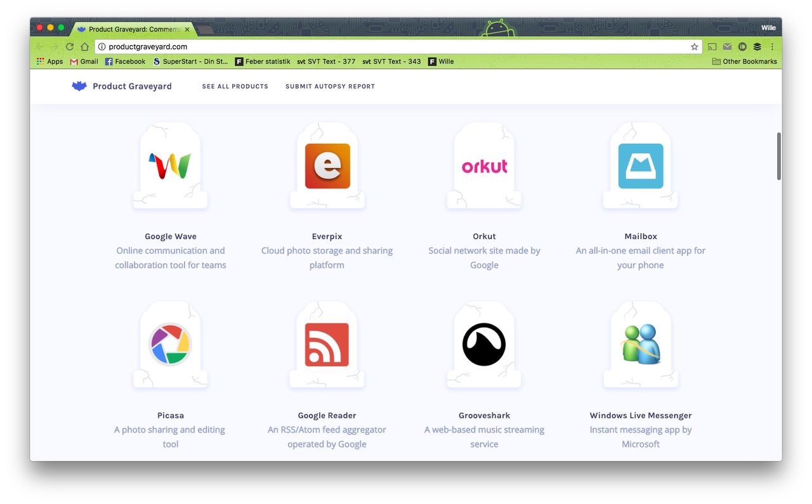
Task: Click the Product Graveyard bat logo
Action: [79, 86]
